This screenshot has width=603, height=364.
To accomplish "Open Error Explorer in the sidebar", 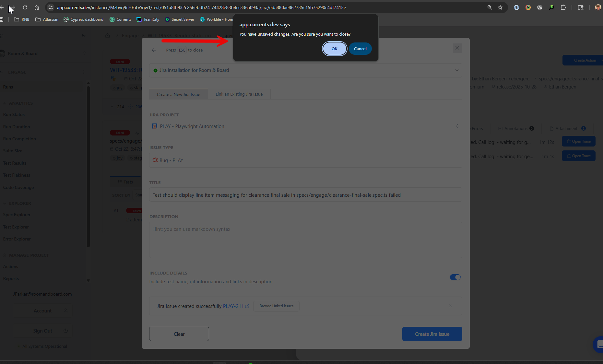I will click(17, 239).
